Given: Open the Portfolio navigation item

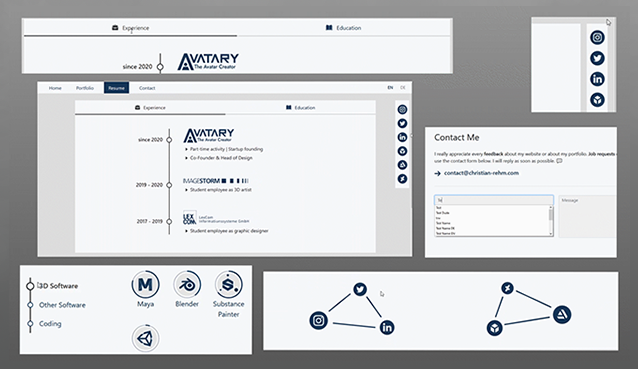Looking at the screenshot, I should pyautogui.click(x=85, y=88).
